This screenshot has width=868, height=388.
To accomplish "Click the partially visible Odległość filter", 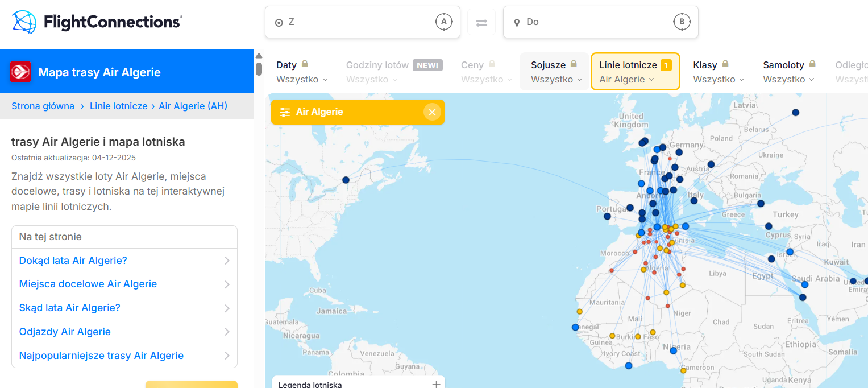I will pyautogui.click(x=851, y=72).
